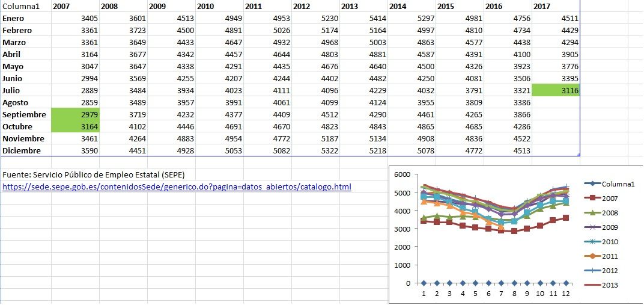Open the sede.sepe.gob.es catalog hyperlink
This screenshot has width=644, height=305.
pos(177,186)
